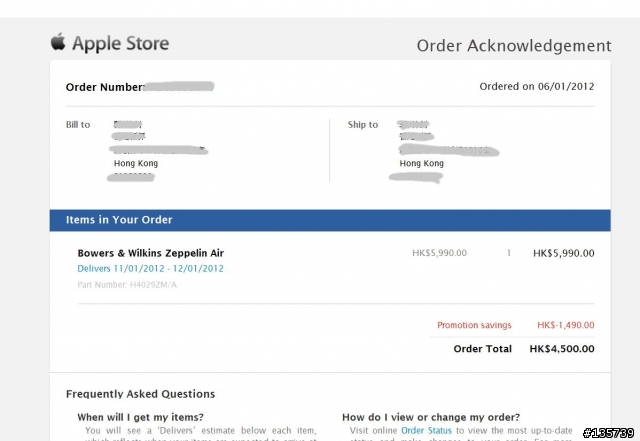Click the Bill to label
This screenshot has height=441, width=640.
click(x=78, y=125)
